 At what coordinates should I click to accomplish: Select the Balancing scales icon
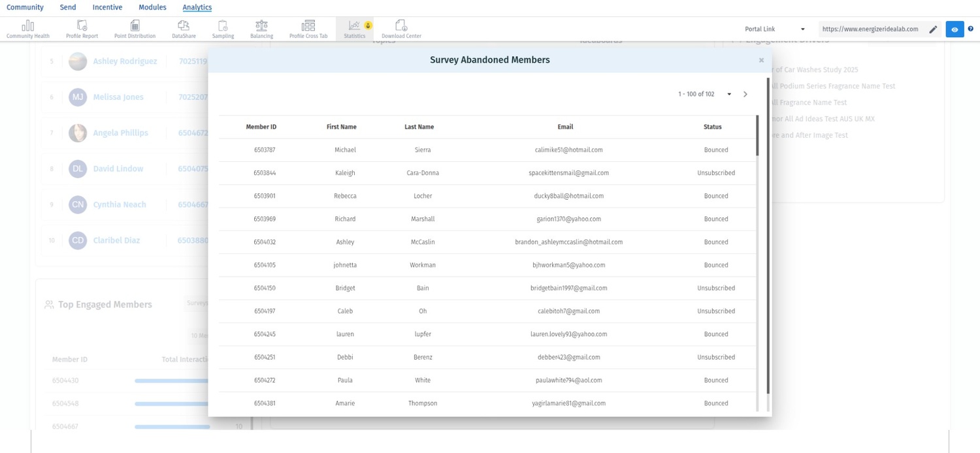click(261, 26)
